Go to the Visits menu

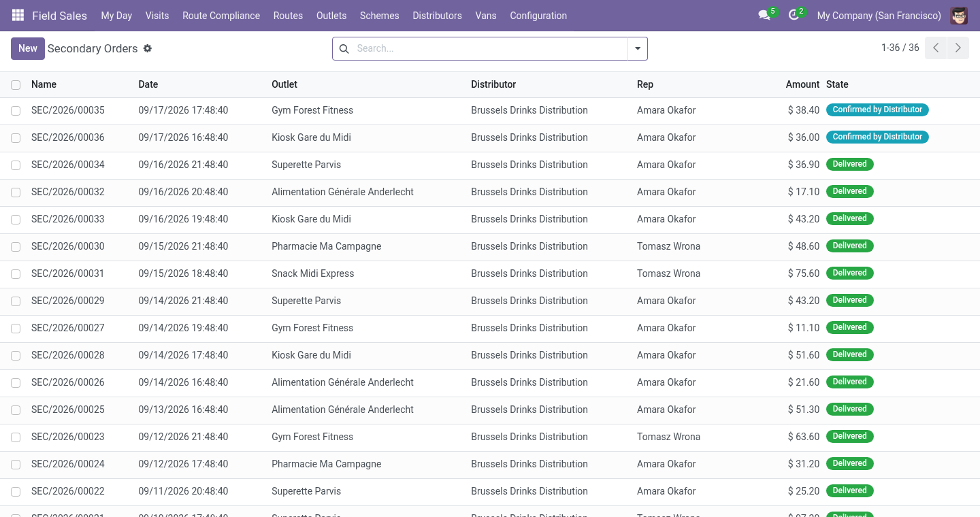coord(157,15)
